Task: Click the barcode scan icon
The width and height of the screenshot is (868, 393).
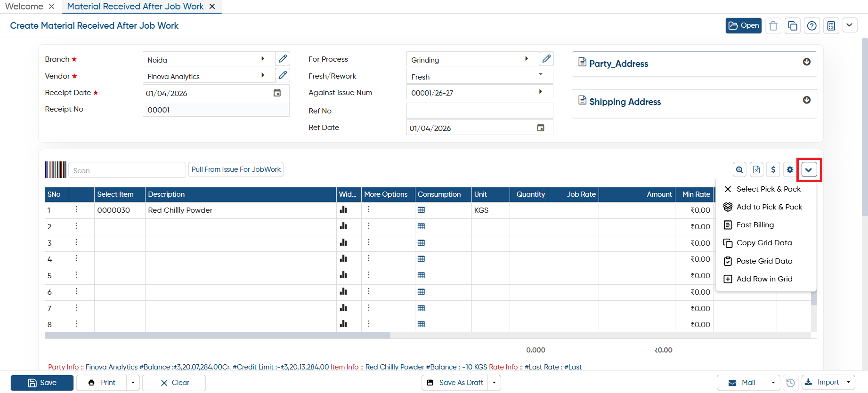Action: pos(56,169)
